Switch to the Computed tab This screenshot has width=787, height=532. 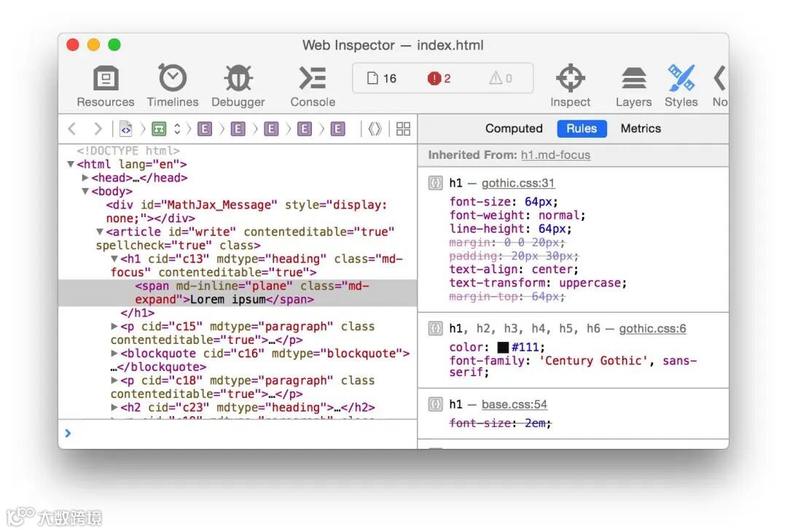coord(514,128)
